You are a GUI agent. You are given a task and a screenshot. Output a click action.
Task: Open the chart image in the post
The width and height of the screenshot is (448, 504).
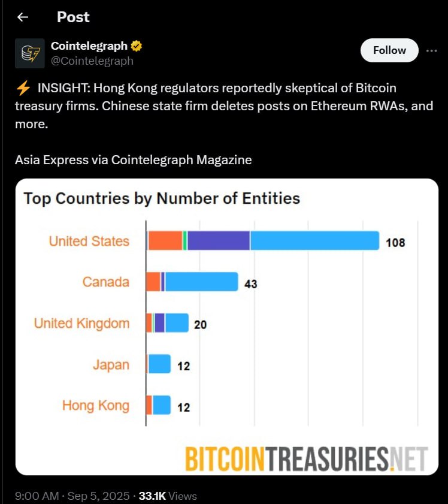pyautogui.click(x=227, y=327)
